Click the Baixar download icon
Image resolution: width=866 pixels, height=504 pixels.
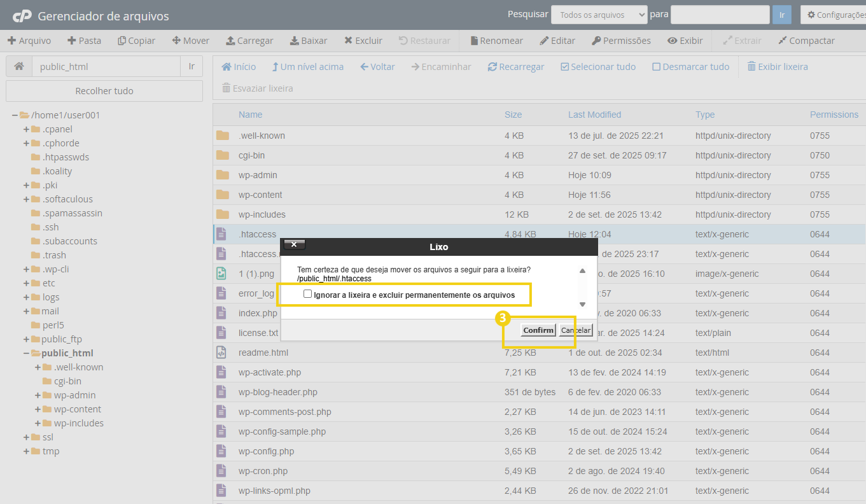pyautogui.click(x=294, y=41)
